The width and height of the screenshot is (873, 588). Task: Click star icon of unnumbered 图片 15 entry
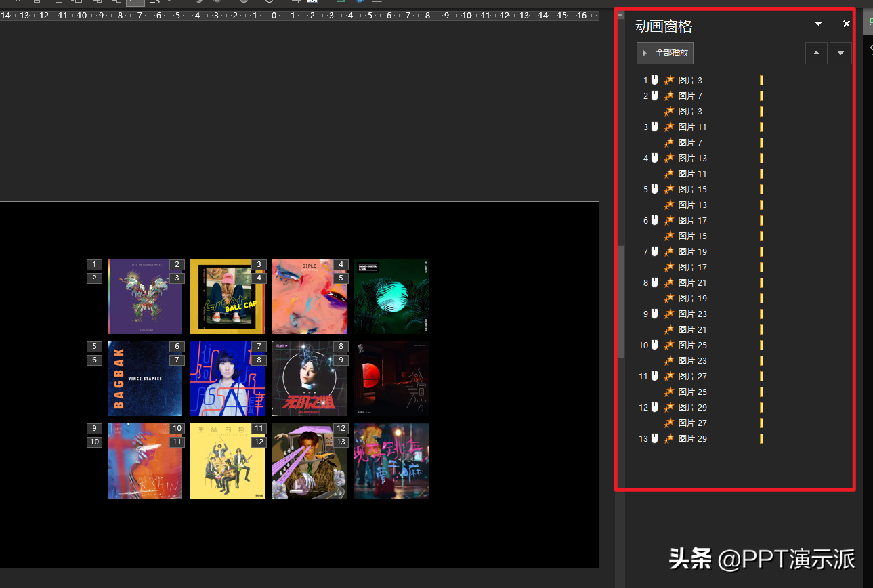pos(669,236)
